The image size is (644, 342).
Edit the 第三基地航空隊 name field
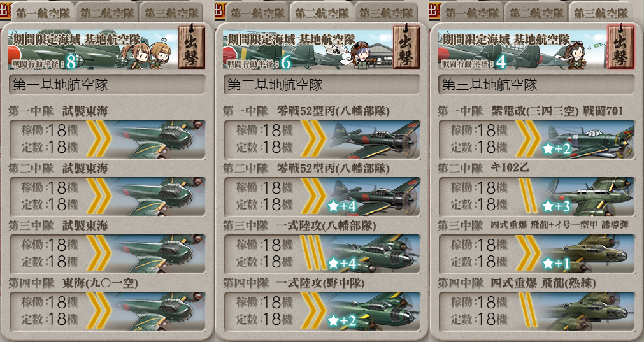pos(536,85)
